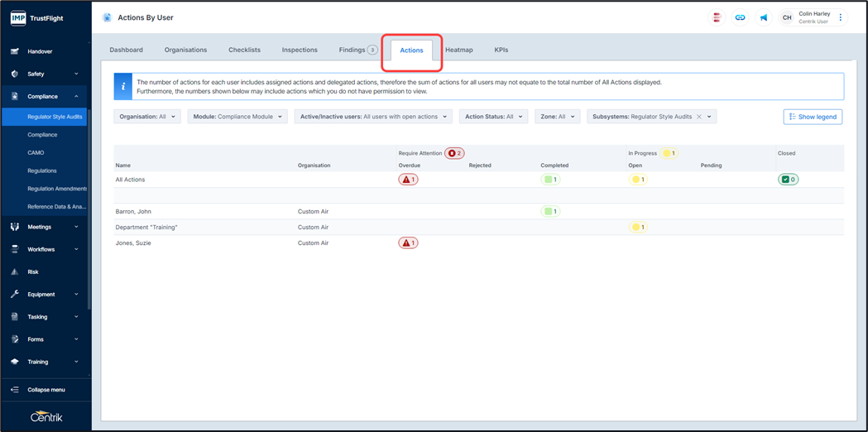Click the Risk warning icon in sidebar
This screenshot has height=432, width=868.
click(15, 271)
